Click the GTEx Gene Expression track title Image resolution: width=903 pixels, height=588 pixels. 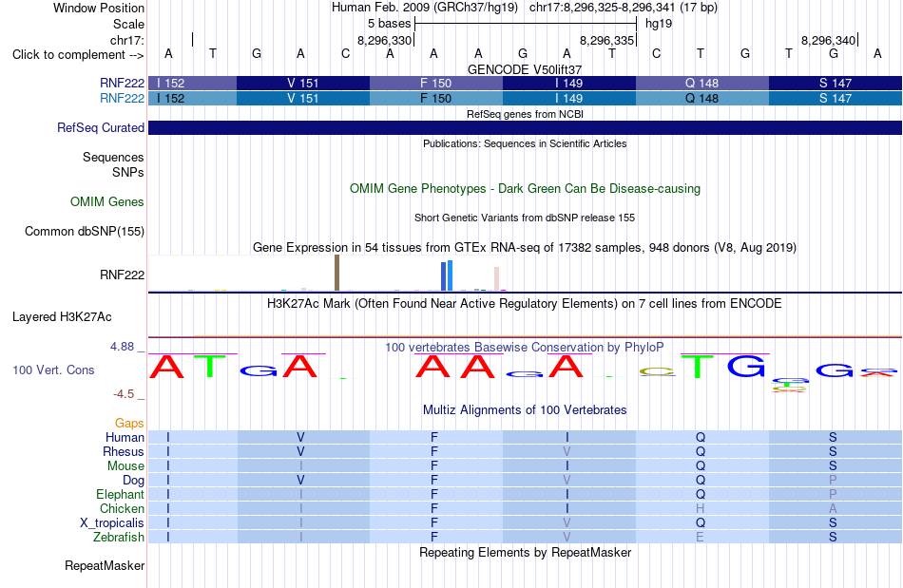[x=525, y=247]
